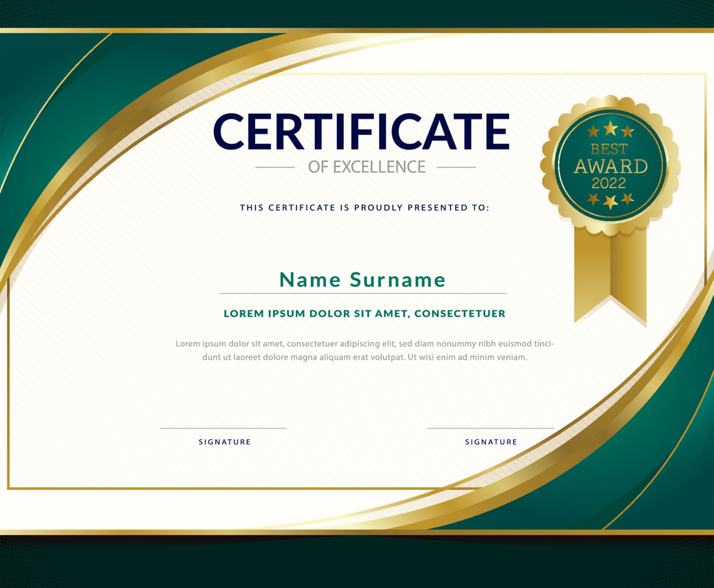Click 'THIS CERTIFICATE IS PROUDLY PRESENTED TO:' line
Screen dimensions: 714x588
coord(365,207)
